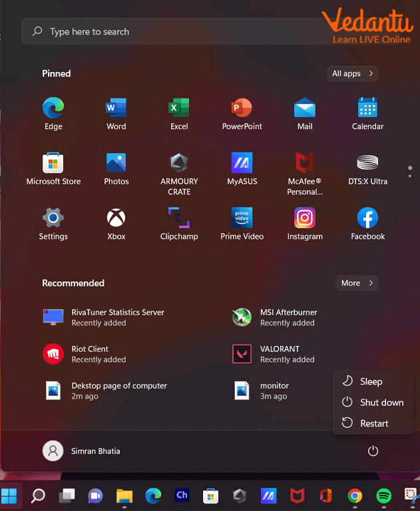Image resolution: width=420 pixels, height=511 pixels.
Task: Open Spotify from the taskbar
Action: pos(383,496)
